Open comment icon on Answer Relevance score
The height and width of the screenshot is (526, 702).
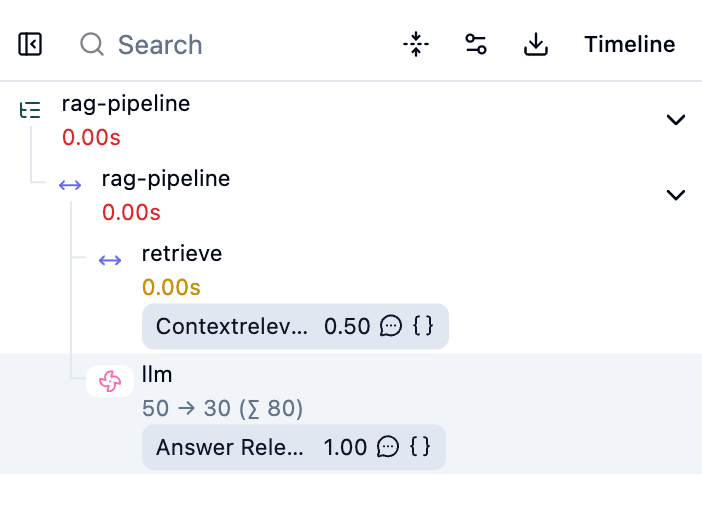click(x=388, y=447)
